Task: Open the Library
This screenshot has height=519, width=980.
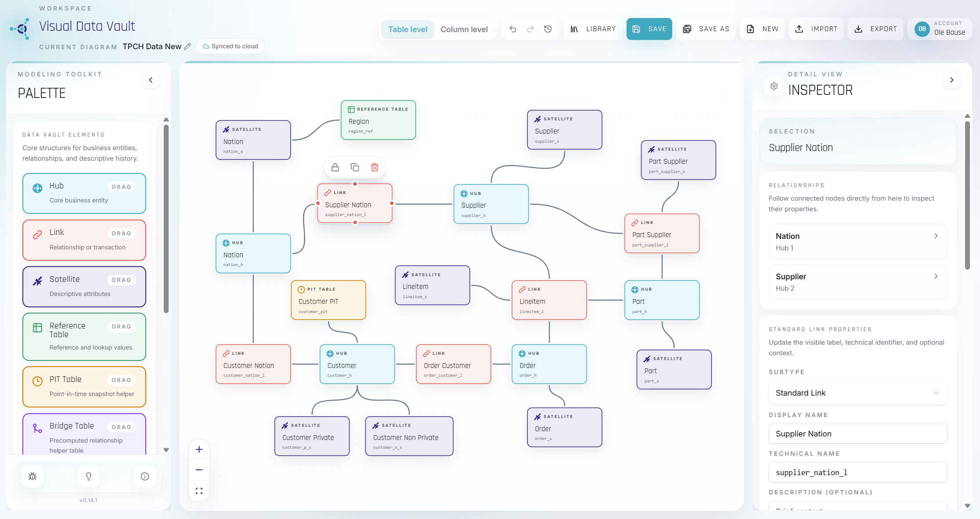Action: point(593,29)
